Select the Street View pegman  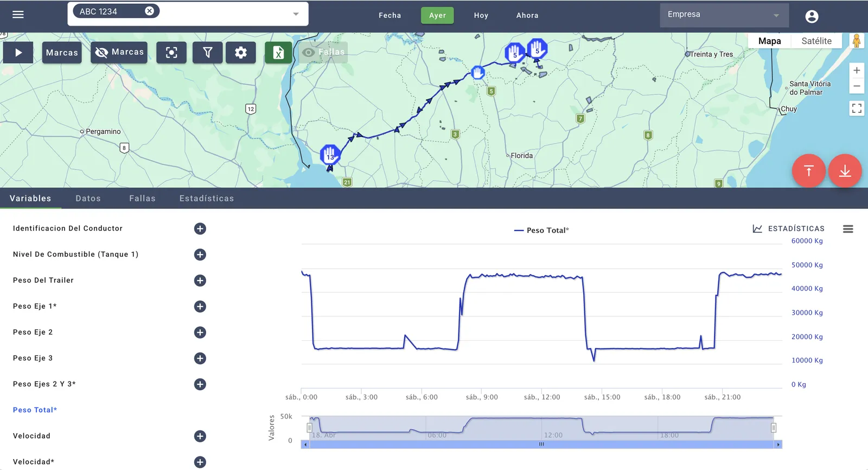point(857,41)
